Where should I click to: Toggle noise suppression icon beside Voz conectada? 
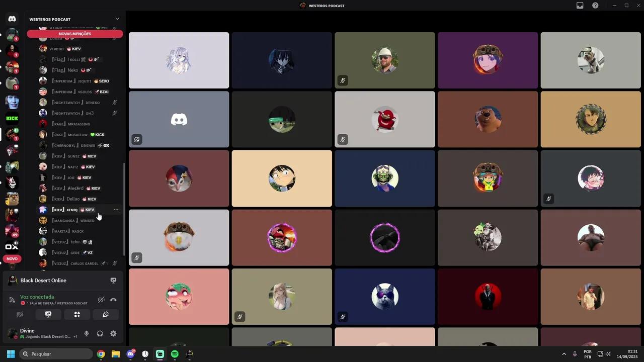pos(101,300)
